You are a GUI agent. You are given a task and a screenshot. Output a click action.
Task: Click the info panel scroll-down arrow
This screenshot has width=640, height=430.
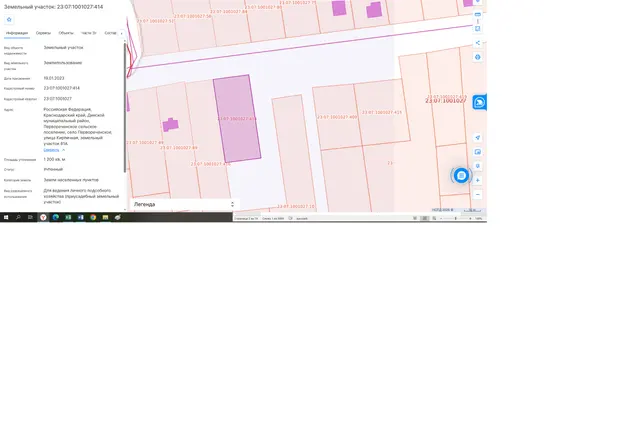point(124,209)
